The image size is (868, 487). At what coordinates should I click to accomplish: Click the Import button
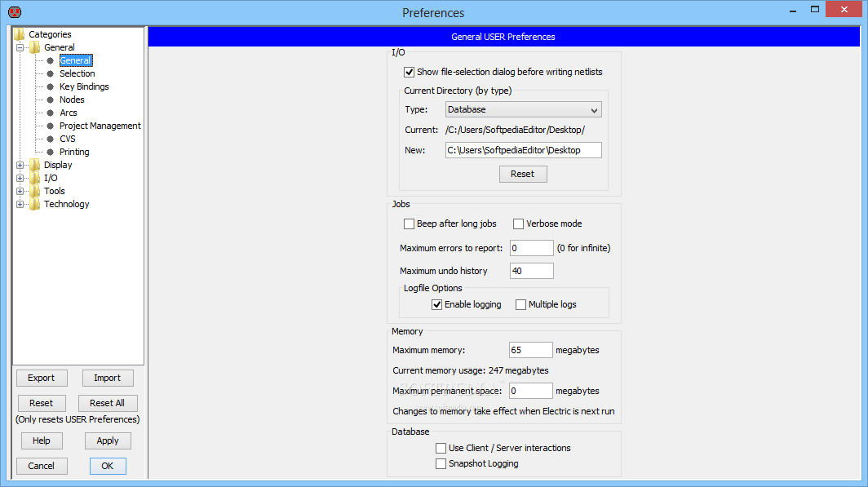coord(108,378)
